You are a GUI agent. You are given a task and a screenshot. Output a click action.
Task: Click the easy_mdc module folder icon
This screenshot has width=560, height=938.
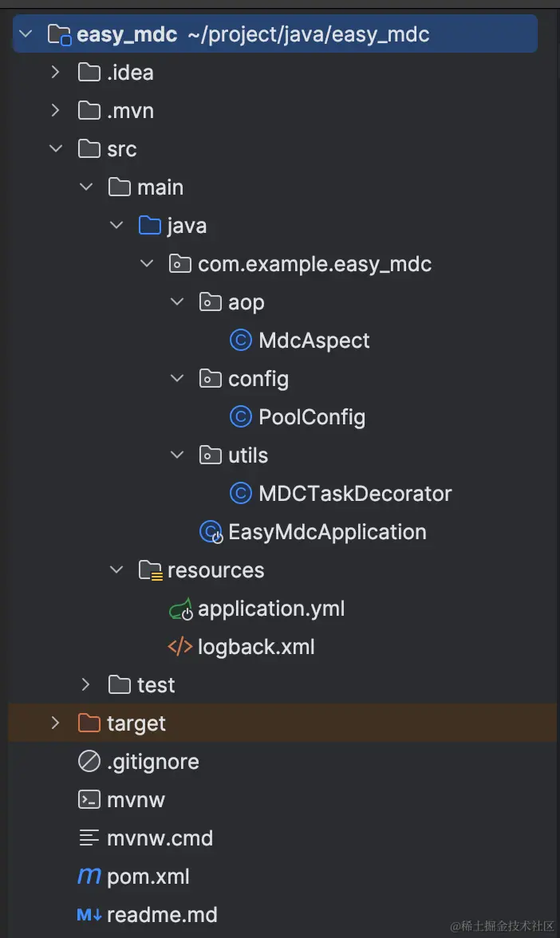pyautogui.click(x=59, y=35)
